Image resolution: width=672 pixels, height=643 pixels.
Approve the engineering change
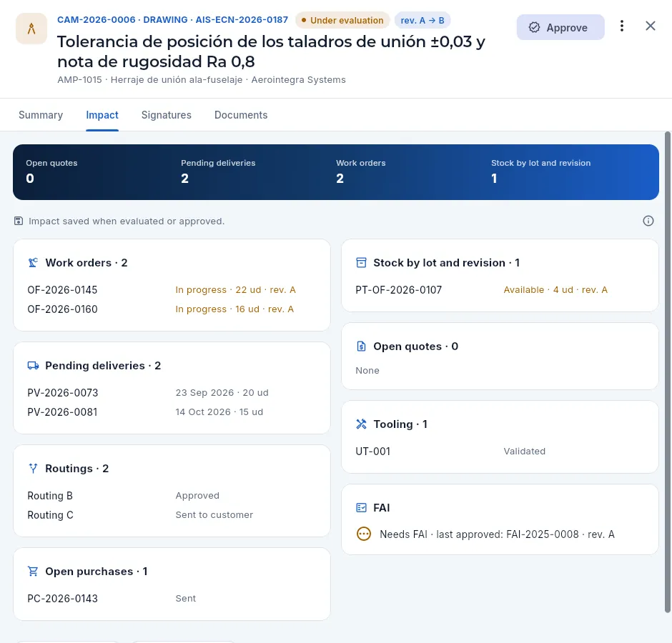(x=560, y=27)
